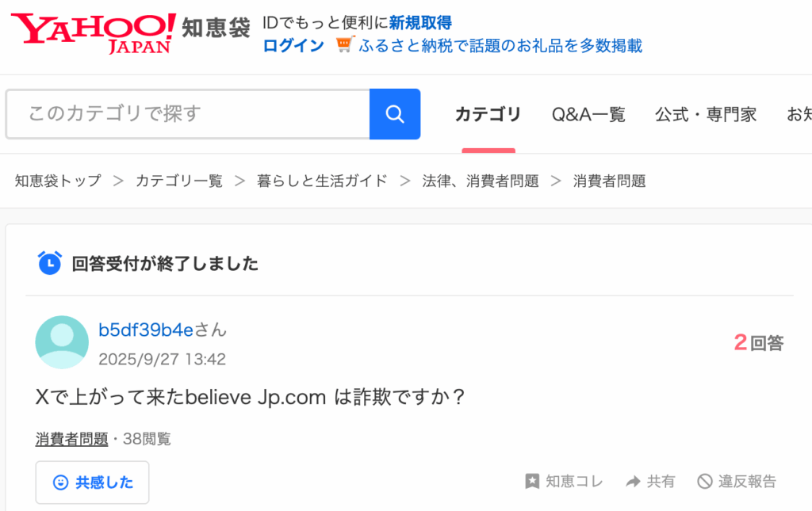812x511 pixels.
Task: Open the カテゴリ一覧 breadcrumb link
Action: (178, 181)
